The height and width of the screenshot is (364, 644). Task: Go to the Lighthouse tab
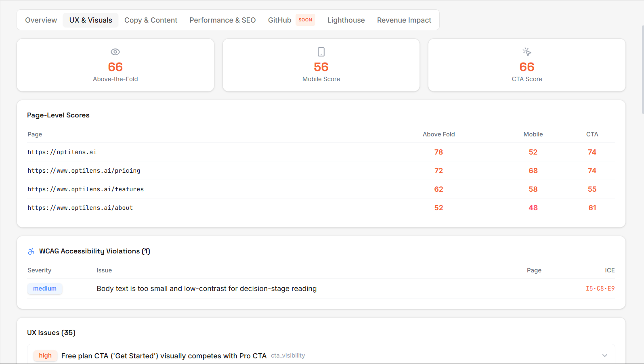click(346, 20)
